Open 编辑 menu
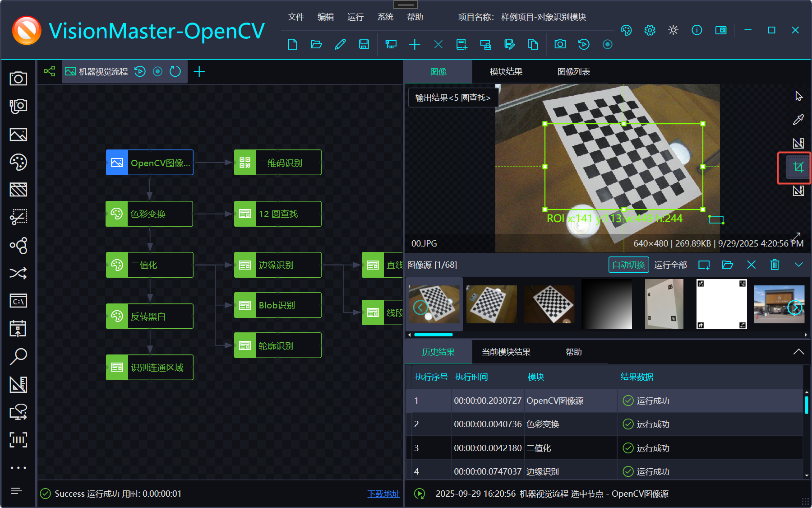 pyautogui.click(x=326, y=17)
